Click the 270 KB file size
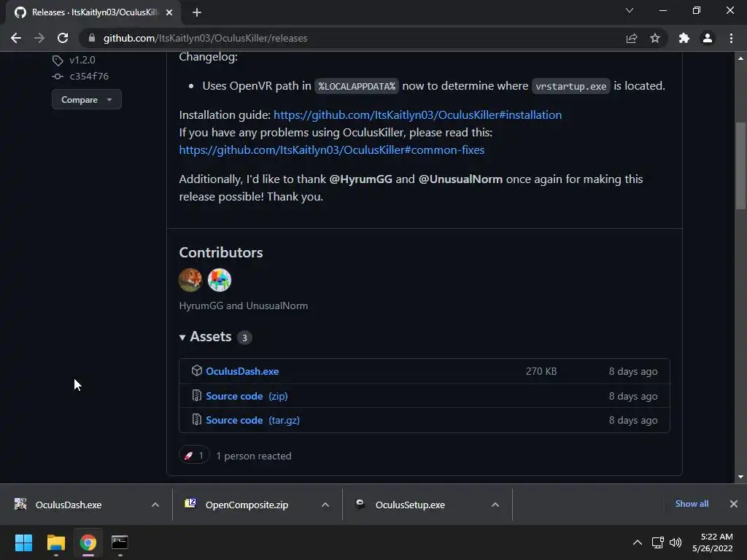747x560 pixels. (541, 371)
